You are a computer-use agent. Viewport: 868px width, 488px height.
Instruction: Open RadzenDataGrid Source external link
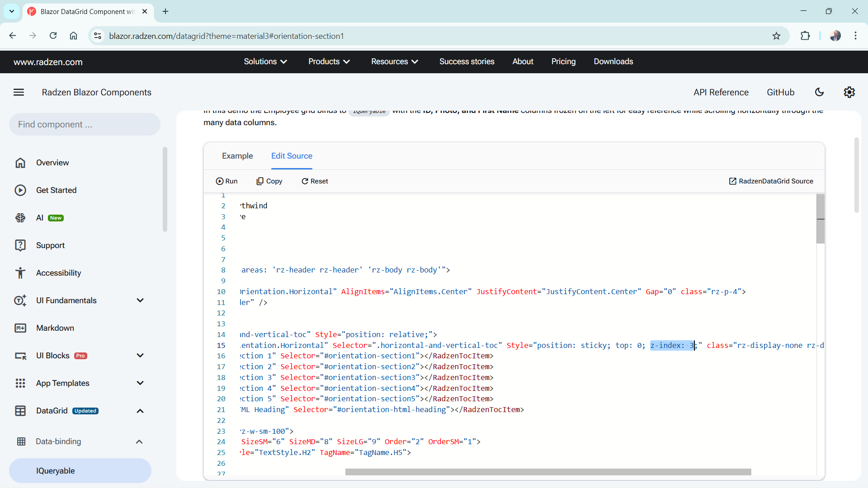(x=771, y=181)
